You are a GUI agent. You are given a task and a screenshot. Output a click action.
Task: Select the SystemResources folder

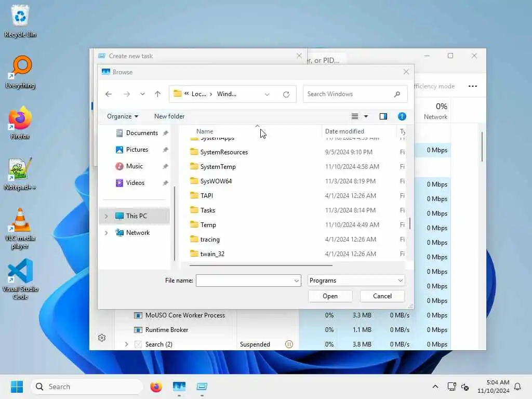(224, 152)
